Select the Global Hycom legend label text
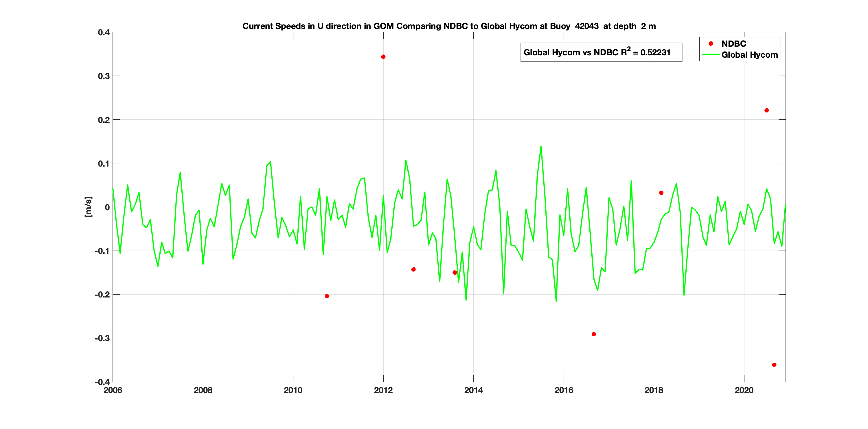The width and height of the screenshot is (868, 429). pyautogui.click(x=749, y=55)
